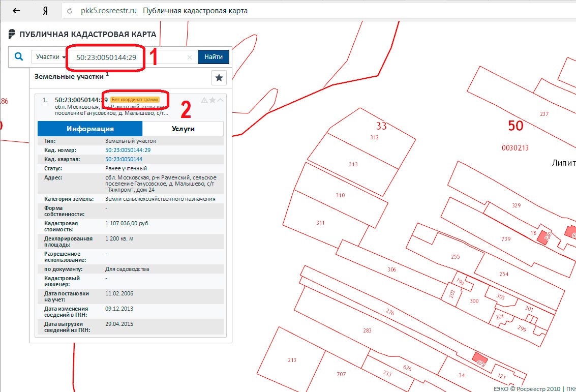Open favorites with the dark star button
This screenshot has height=392, width=576.
point(219,78)
